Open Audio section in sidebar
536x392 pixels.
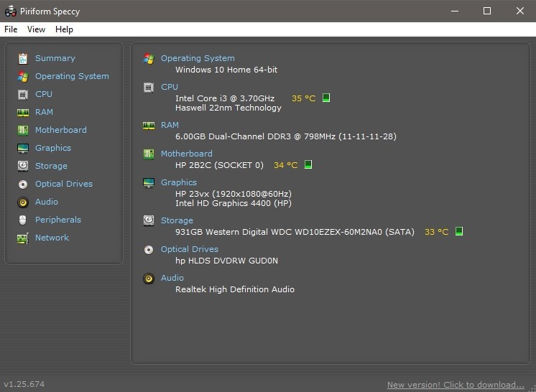pos(47,202)
